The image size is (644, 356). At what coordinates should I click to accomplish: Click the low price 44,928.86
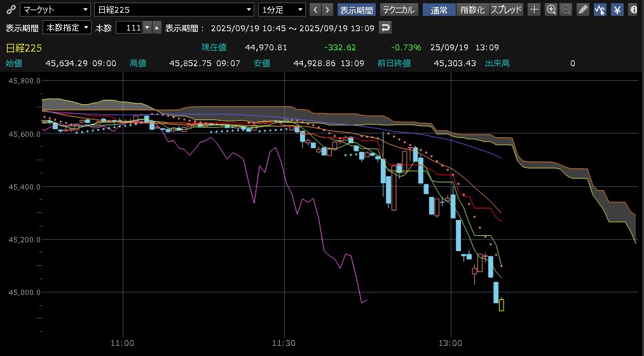click(x=314, y=63)
